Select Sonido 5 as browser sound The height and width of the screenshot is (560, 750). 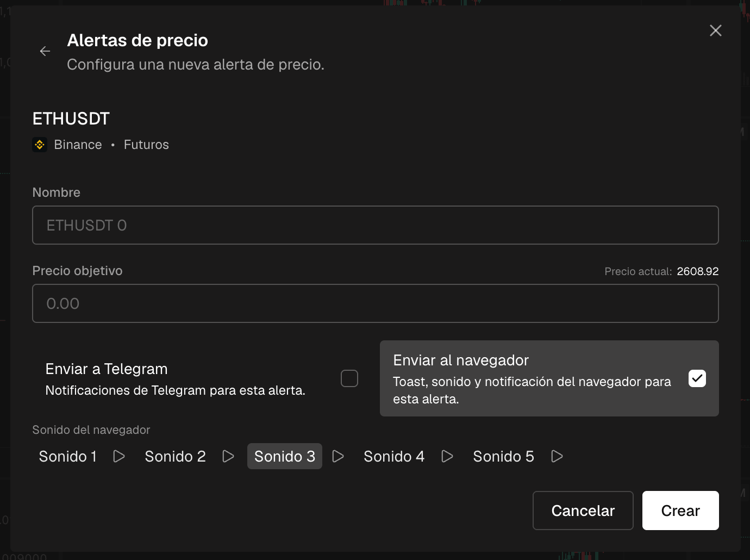click(504, 456)
